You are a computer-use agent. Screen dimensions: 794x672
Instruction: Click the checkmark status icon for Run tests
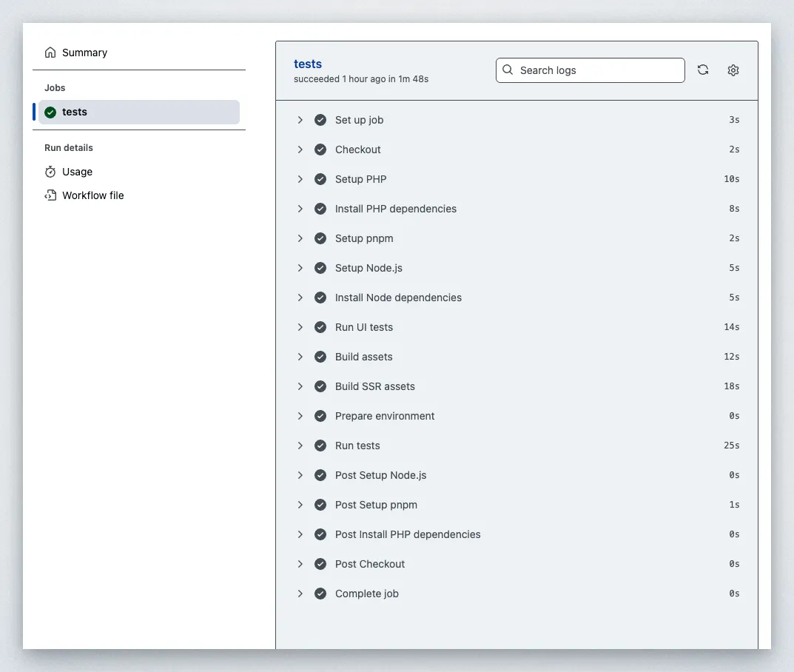(320, 446)
